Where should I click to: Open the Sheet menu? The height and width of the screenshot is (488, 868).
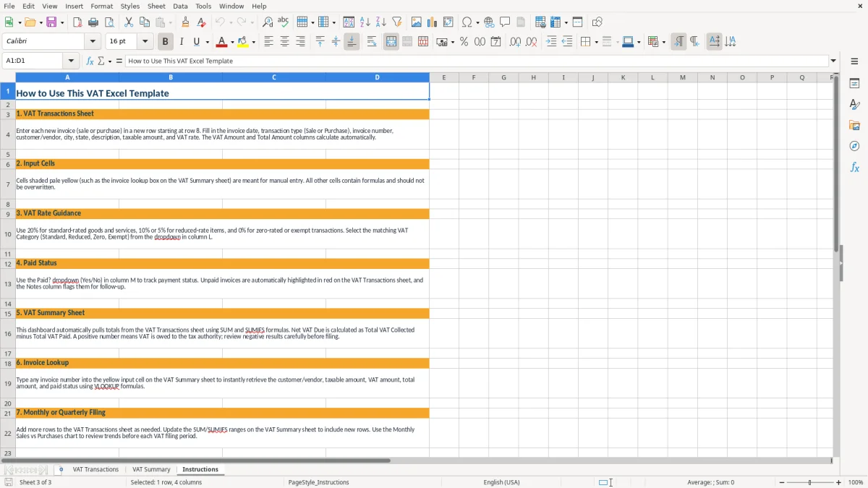click(x=156, y=6)
